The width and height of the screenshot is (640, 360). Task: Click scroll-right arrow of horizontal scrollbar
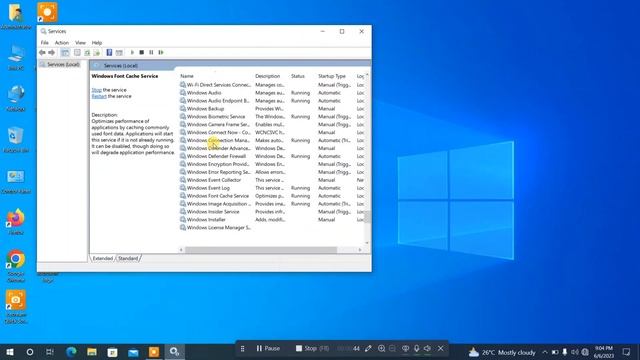pyautogui.click(x=360, y=250)
